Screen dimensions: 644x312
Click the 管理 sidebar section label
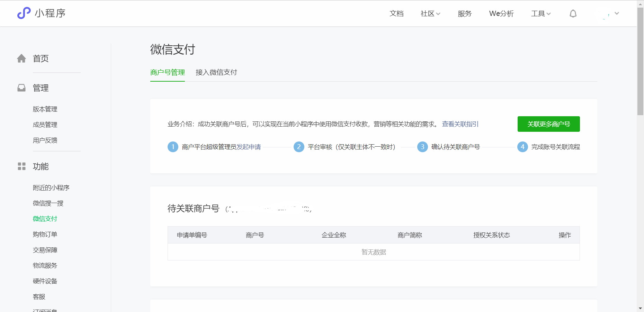[x=41, y=88]
